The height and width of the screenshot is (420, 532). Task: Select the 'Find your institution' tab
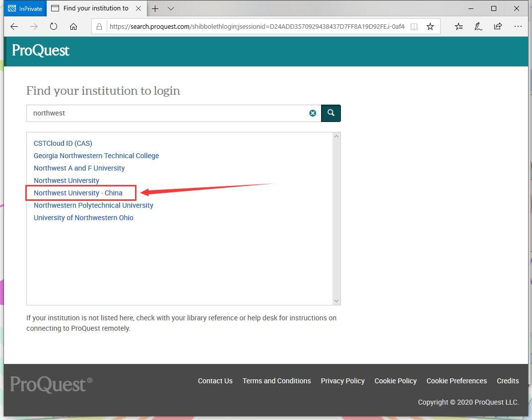[x=94, y=8]
